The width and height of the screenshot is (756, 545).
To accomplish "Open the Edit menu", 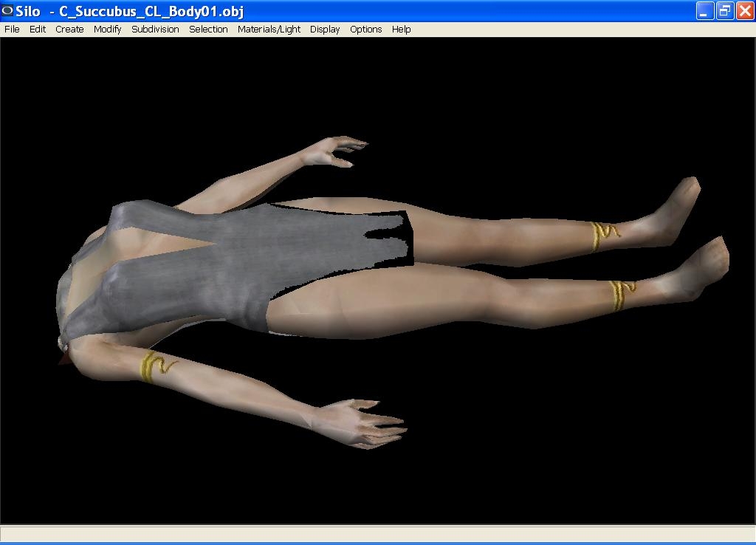I will (x=38, y=30).
